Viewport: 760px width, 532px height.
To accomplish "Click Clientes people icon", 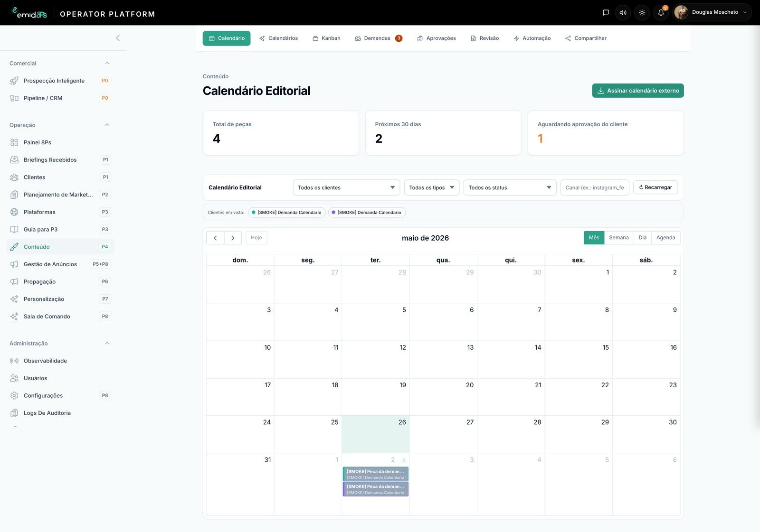I will tap(14, 177).
